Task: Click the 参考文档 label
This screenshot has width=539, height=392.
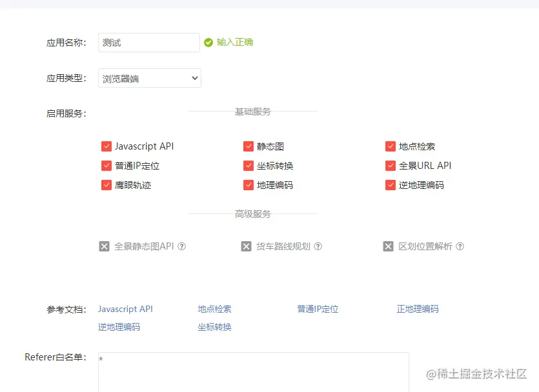Action: (x=66, y=309)
